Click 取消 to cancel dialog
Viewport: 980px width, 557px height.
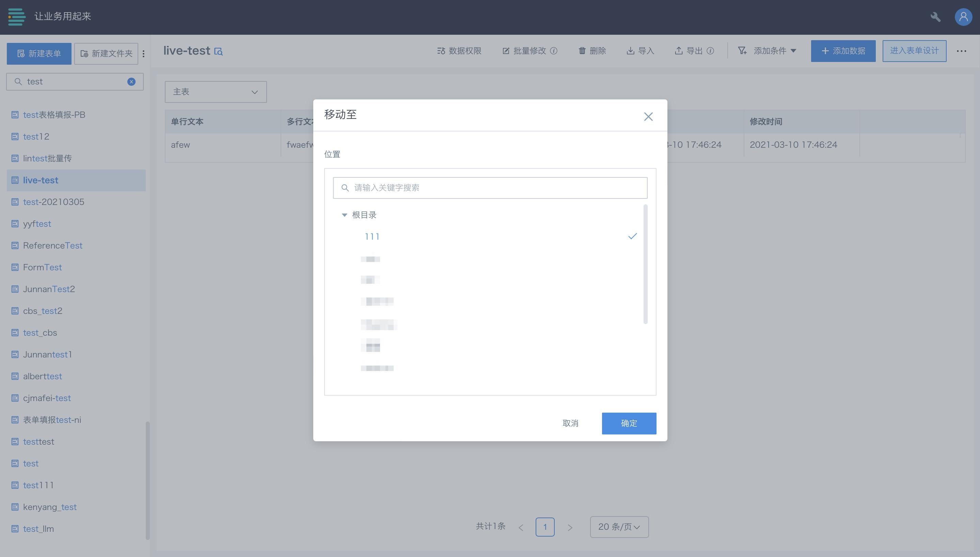click(x=570, y=423)
